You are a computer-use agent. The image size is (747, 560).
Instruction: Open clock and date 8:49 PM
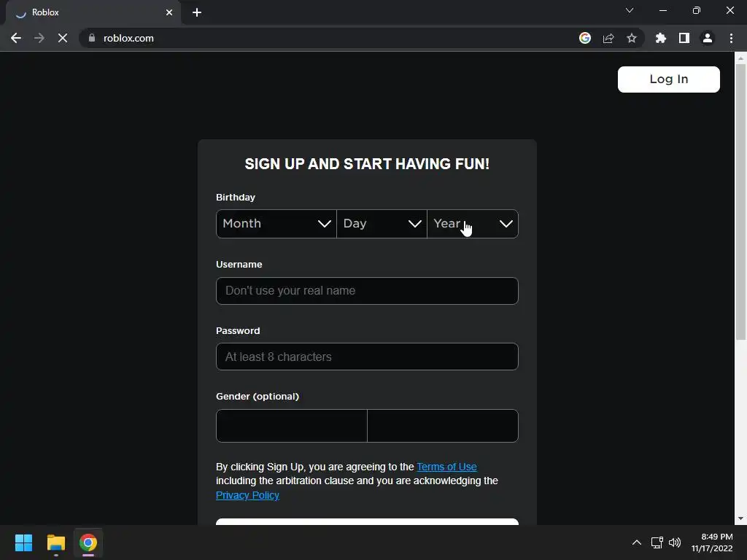[x=712, y=542]
